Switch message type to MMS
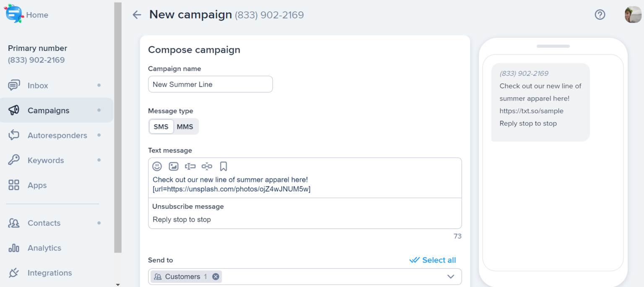The width and height of the screenshot is (644, 287). (185, 127)
